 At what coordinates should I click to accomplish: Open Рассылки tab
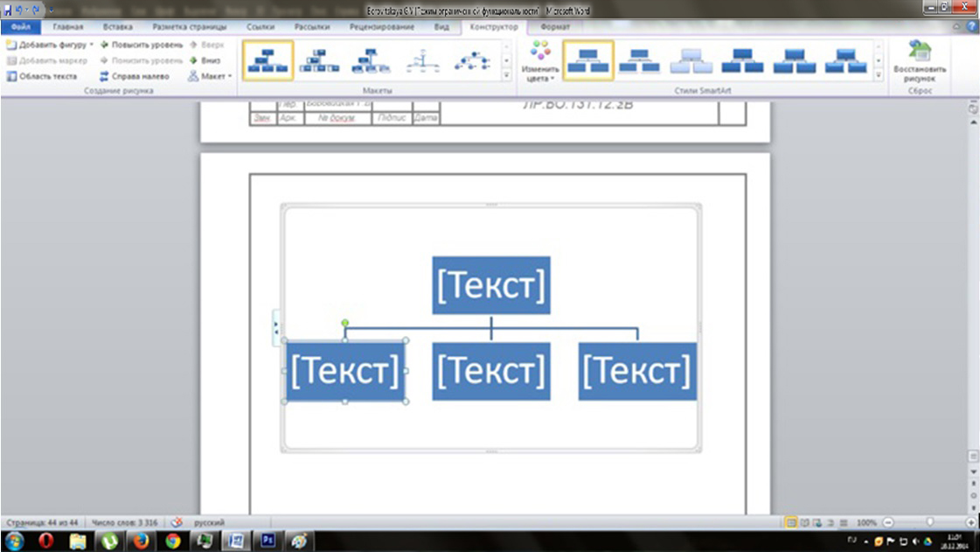tap(312, 27)
